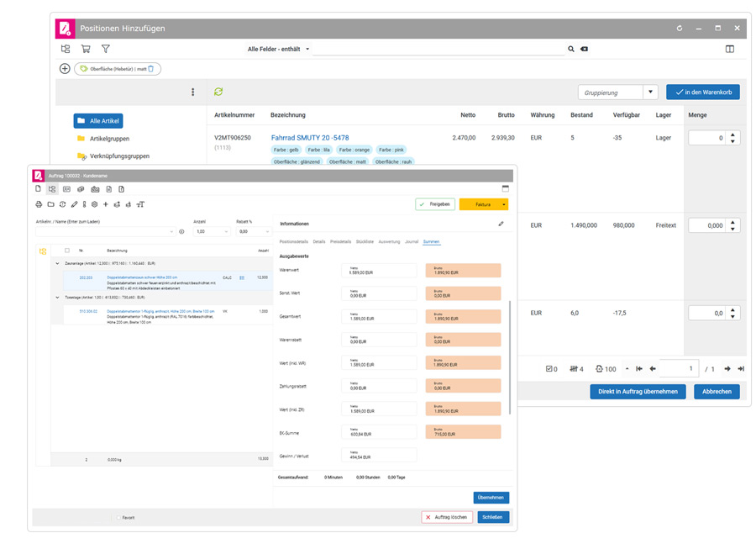Click the filter funnel icon
Screen dimensions: 756x549
[106, 50]
